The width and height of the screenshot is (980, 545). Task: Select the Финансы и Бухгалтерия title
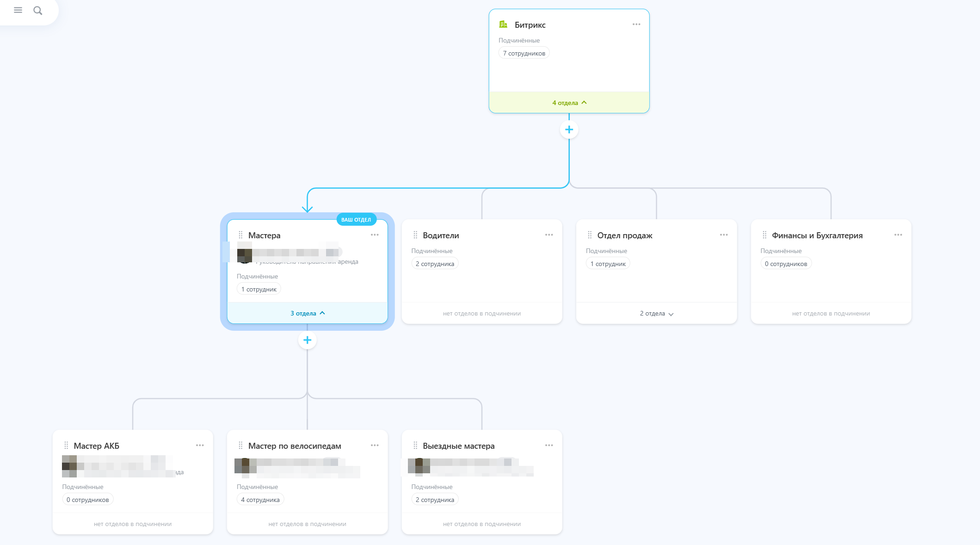coord(817,235)
